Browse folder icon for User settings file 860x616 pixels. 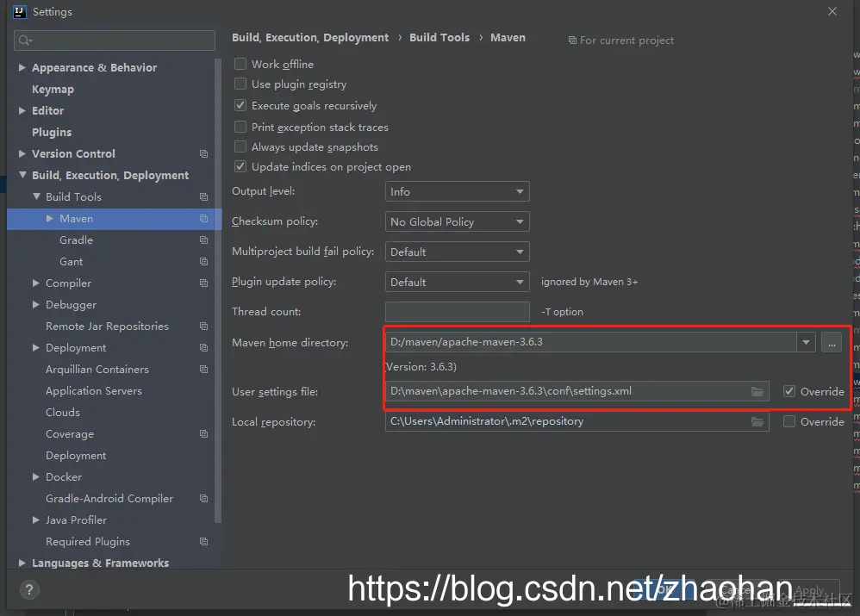[x=757, y=392]
